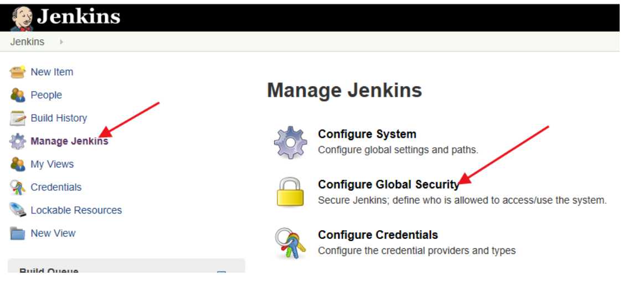The width and height of the screenshot is (644, 281).
Task: Click the People icon in sidebar
Action: [x=18, y=95]
